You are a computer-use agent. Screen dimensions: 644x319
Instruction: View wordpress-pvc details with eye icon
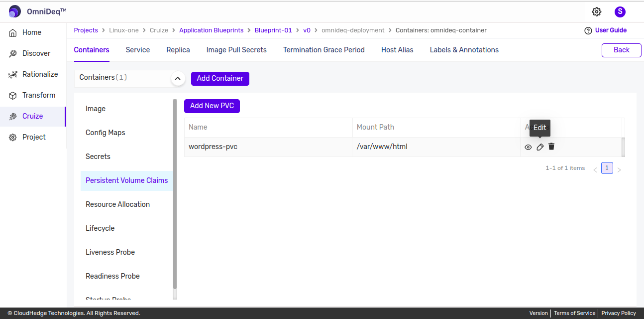coord(529,147)
